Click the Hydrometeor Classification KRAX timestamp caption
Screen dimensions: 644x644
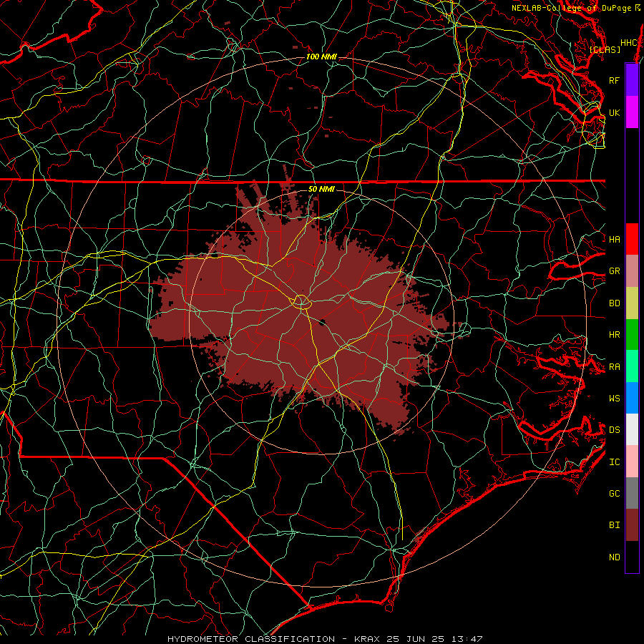[324, 639]
